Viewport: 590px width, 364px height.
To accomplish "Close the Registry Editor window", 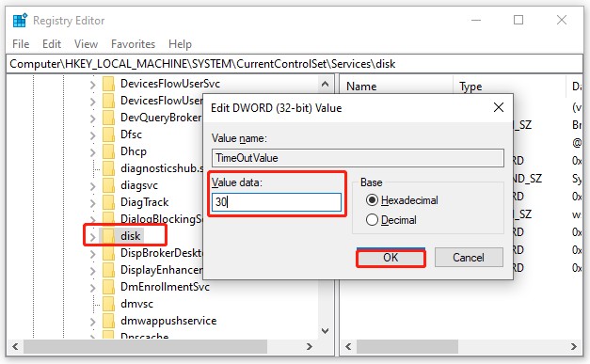I will click(562, 20).
